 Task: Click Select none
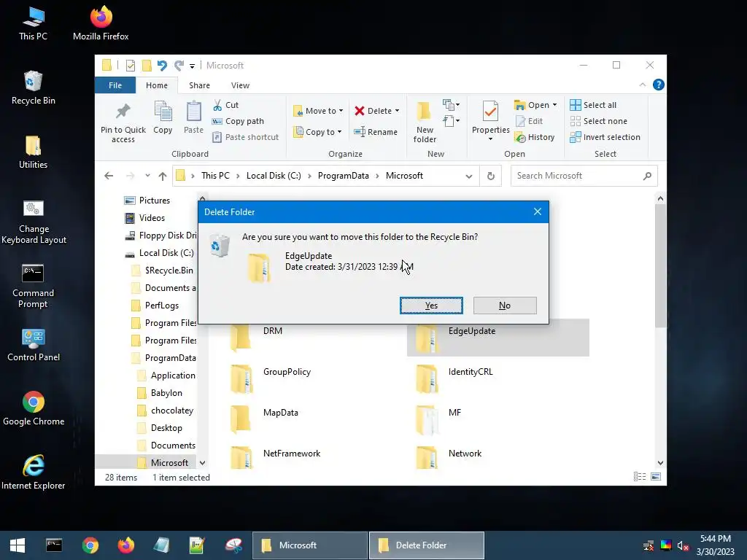598,121
